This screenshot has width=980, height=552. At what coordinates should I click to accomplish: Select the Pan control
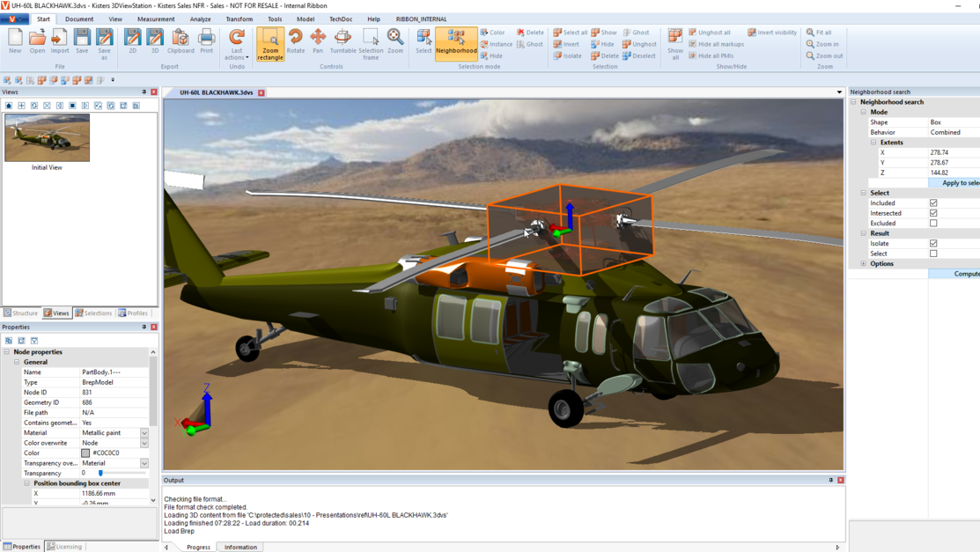318,41
